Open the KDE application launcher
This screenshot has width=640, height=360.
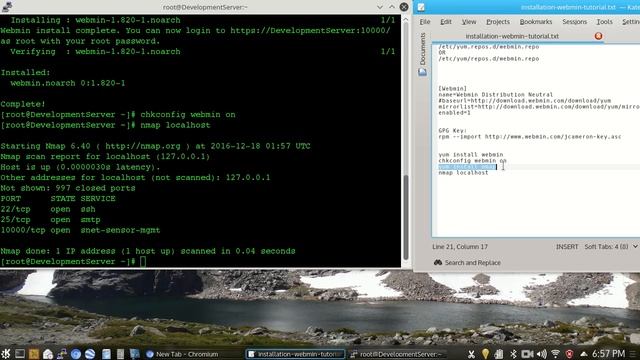pyautogui.click(x=6, y=353)
